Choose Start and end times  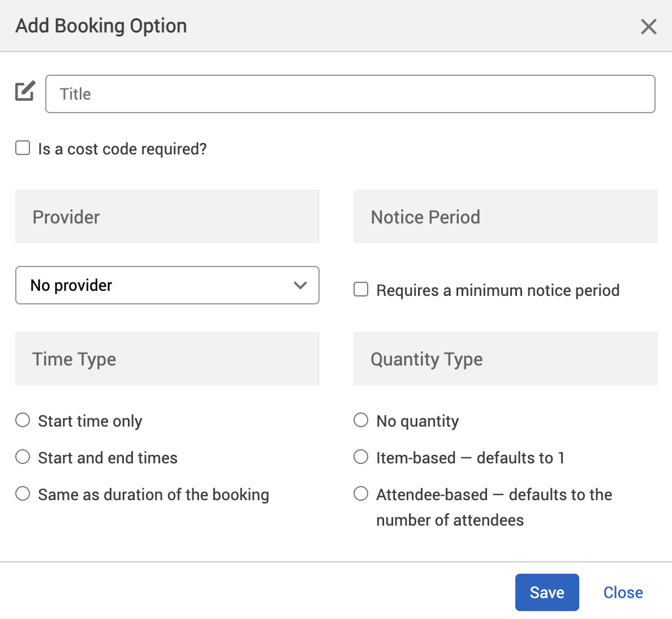pos(22,457)
